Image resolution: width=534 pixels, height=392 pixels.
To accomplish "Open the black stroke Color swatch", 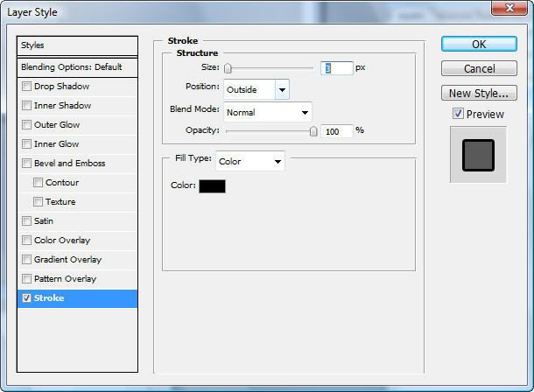I will coord(212,186).
